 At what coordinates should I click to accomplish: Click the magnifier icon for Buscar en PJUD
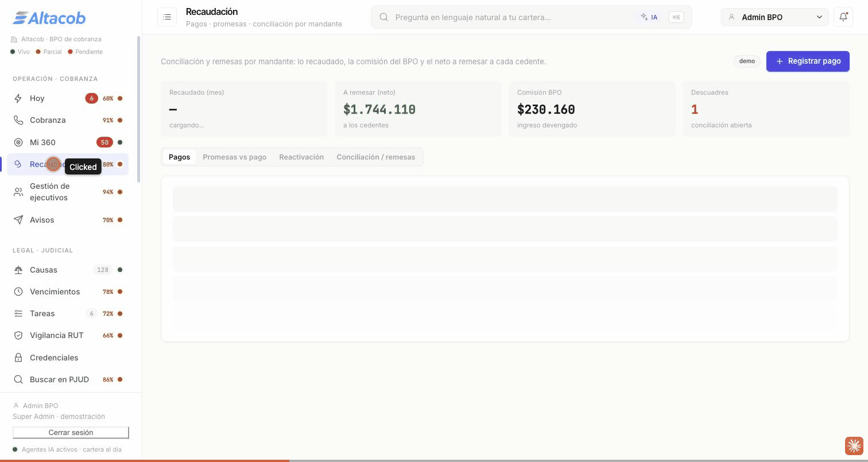point(18,379)
